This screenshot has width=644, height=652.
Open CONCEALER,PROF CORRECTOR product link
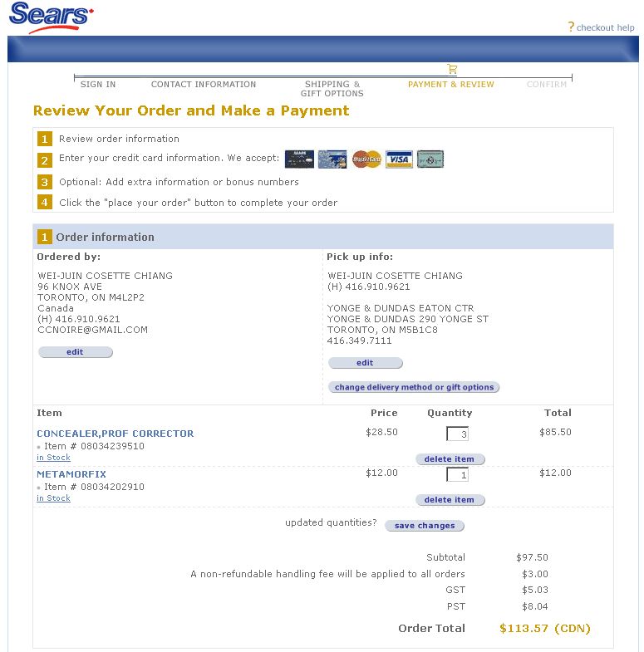(116, 434)
